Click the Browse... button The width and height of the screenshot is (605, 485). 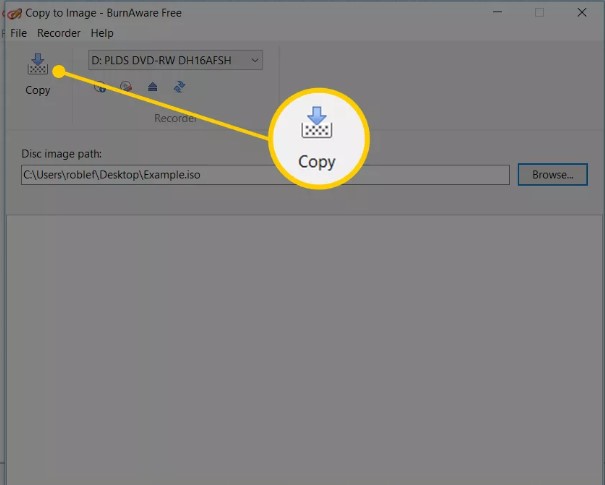pos(553,175)
